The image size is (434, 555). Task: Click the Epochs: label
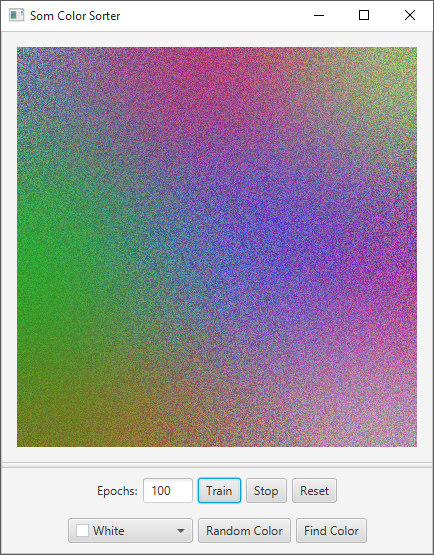117,491
